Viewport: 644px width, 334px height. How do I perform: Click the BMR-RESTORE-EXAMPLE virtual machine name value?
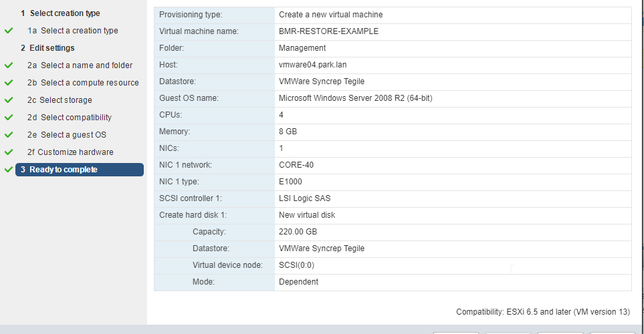click(x=328, y=31)
